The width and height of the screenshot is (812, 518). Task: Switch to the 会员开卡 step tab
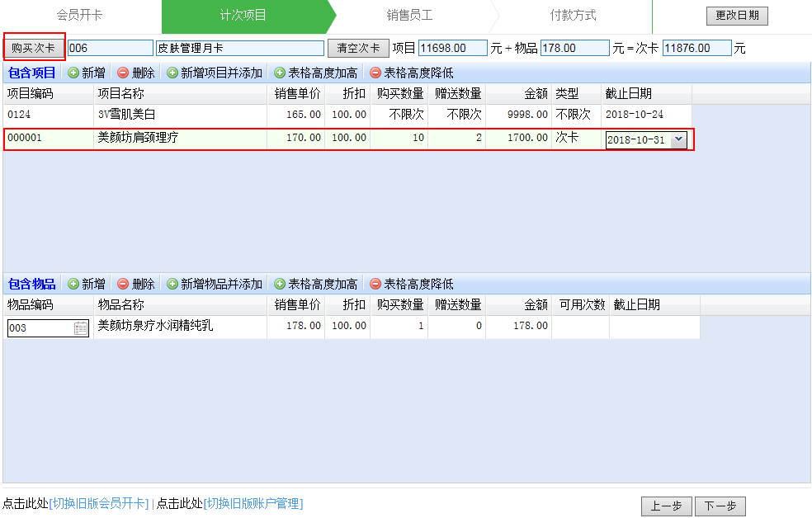click(x=79, y=16)
